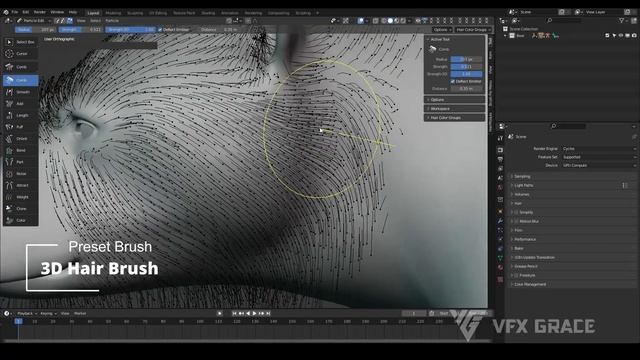This screenshot has width=640, height=360.
Task: Select the Smooth hair brush
Action: point(21,92)
